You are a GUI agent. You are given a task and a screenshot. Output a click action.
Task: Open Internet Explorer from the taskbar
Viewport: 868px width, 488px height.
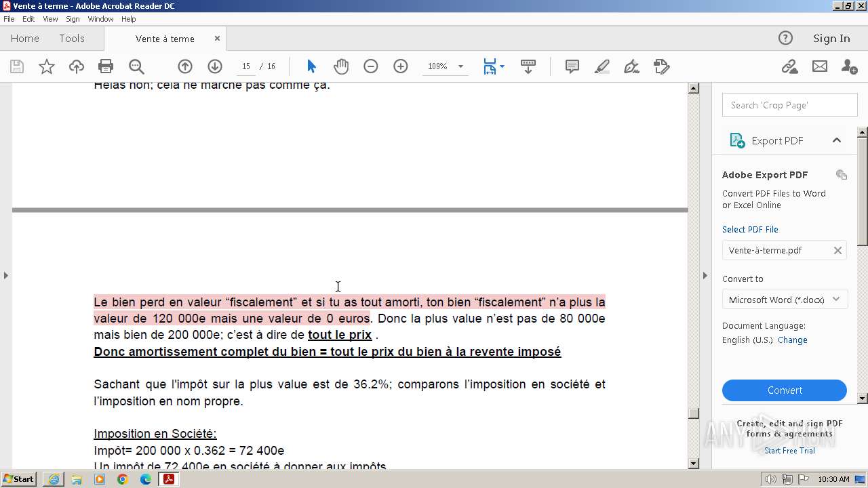tap(54, 479)
